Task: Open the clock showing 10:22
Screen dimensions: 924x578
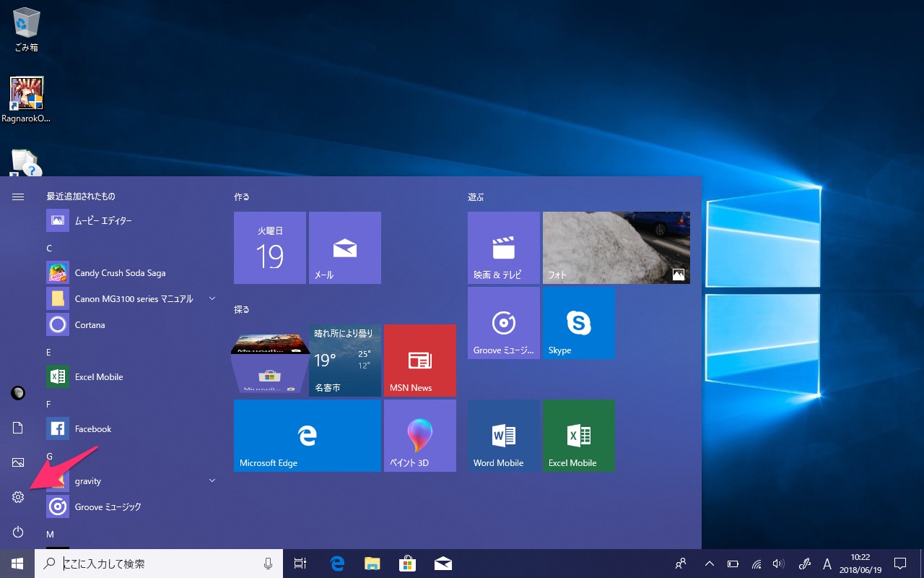Action: (860, 564)
